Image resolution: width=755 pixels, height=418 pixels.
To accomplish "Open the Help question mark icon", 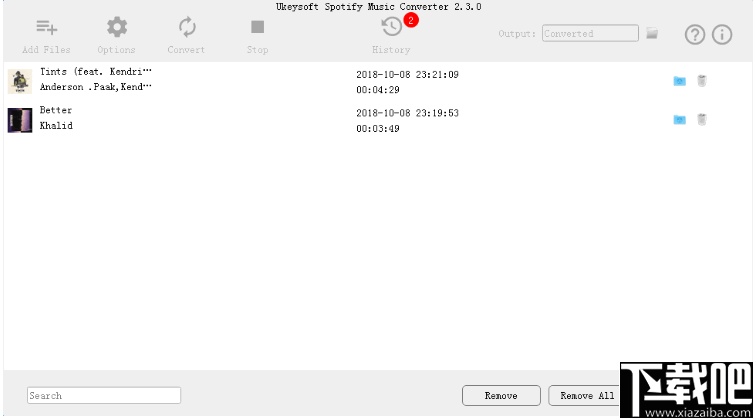I will click(695, 35).
